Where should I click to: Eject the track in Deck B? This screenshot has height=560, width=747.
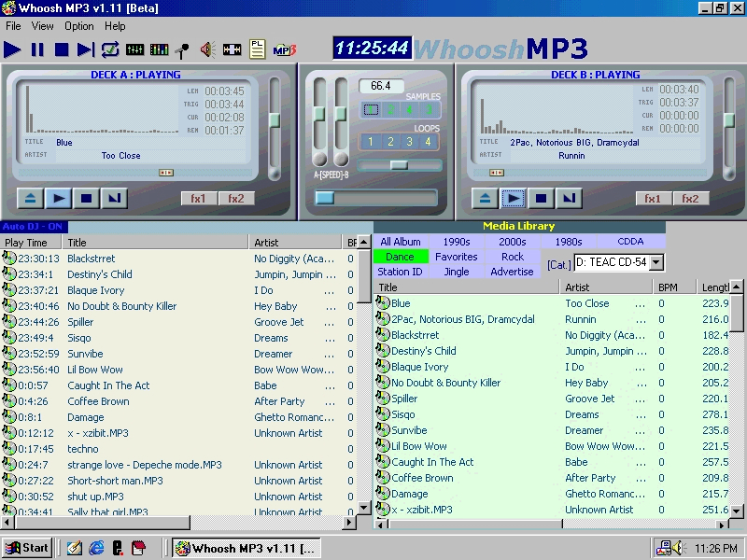click(485, 198)
